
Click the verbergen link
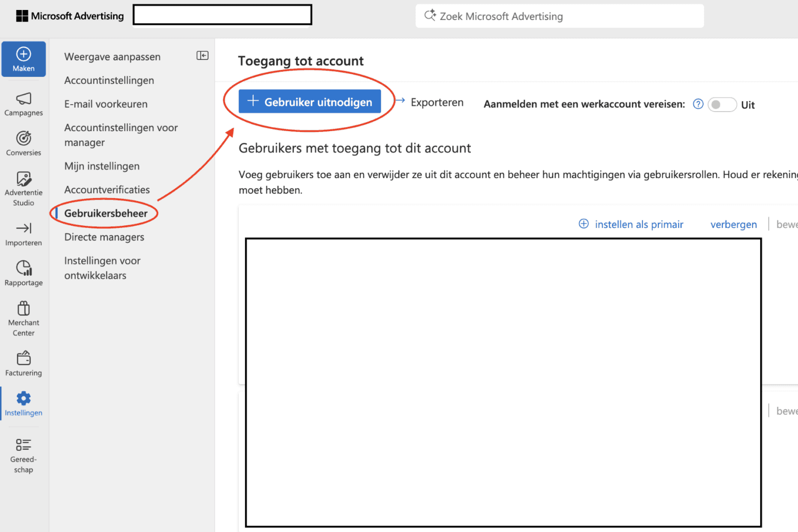734,224
